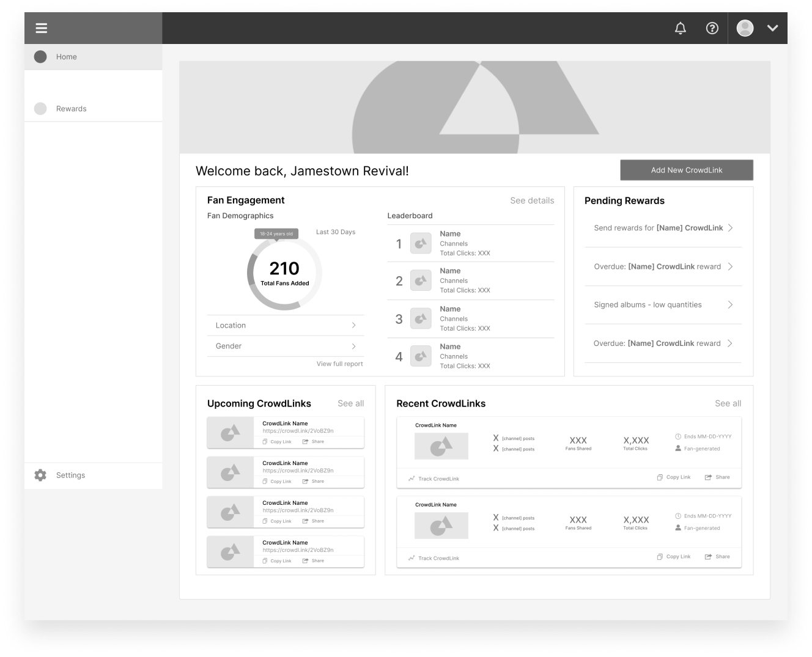Select the rank 1 leaderboard avatar

421,243
